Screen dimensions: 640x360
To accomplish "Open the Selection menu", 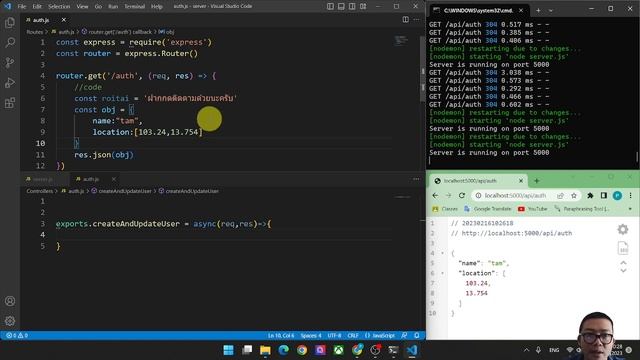I will point(59,7).
